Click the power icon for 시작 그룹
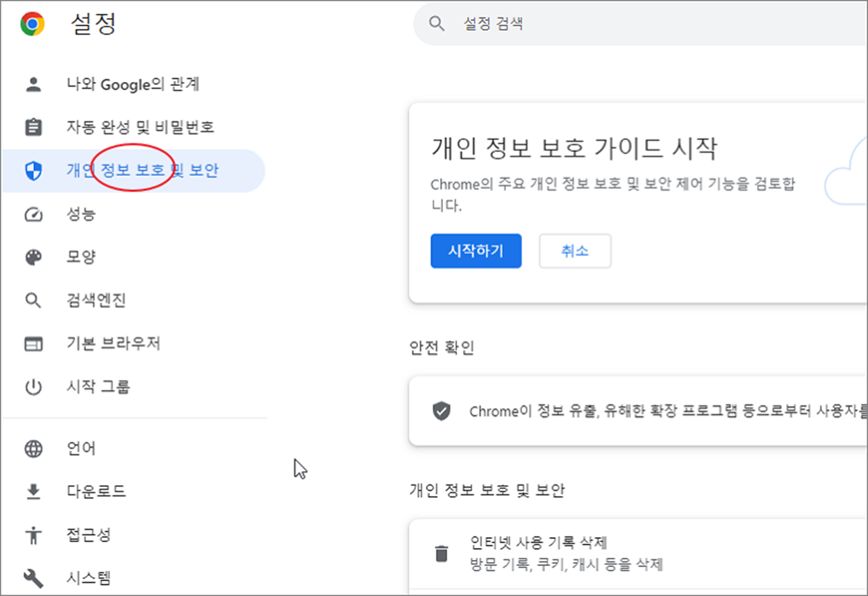This screenshot has height=596, width=868. 33,386
